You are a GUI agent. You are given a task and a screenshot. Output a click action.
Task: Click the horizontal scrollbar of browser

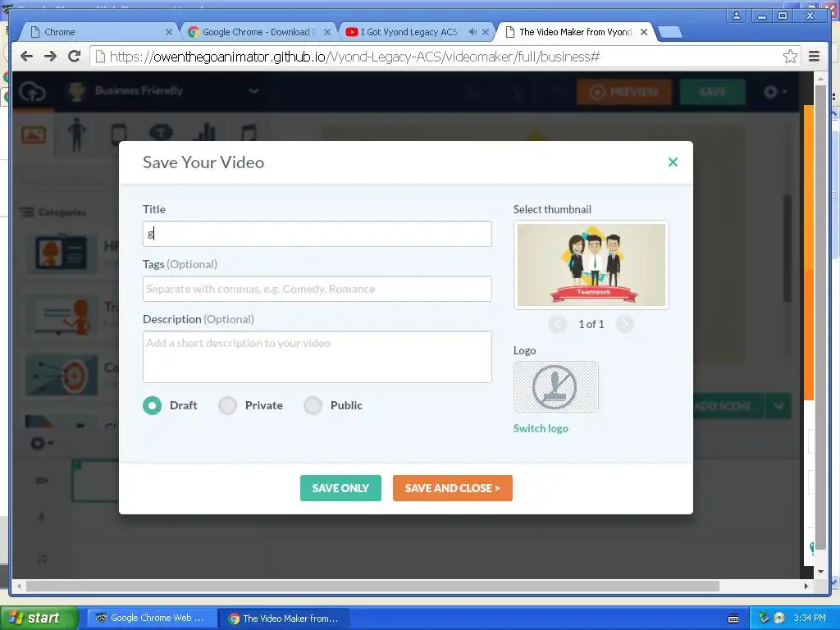click(x=373, y=586)
